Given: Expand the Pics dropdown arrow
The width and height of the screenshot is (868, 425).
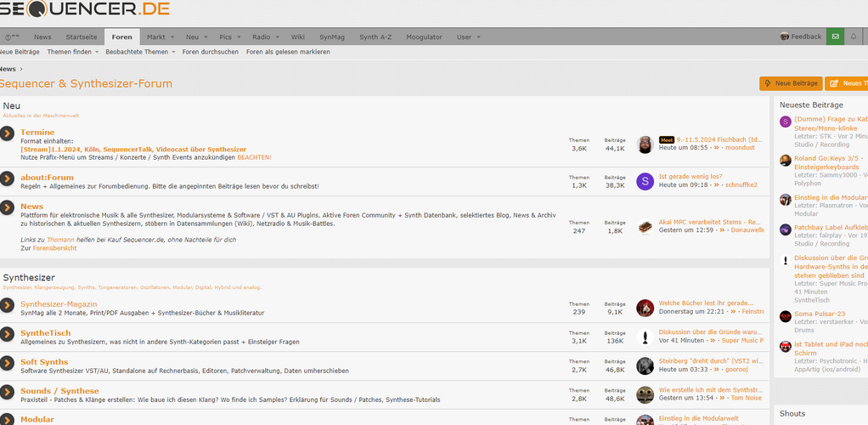Looking at the screenshot, I should point(239,37).
